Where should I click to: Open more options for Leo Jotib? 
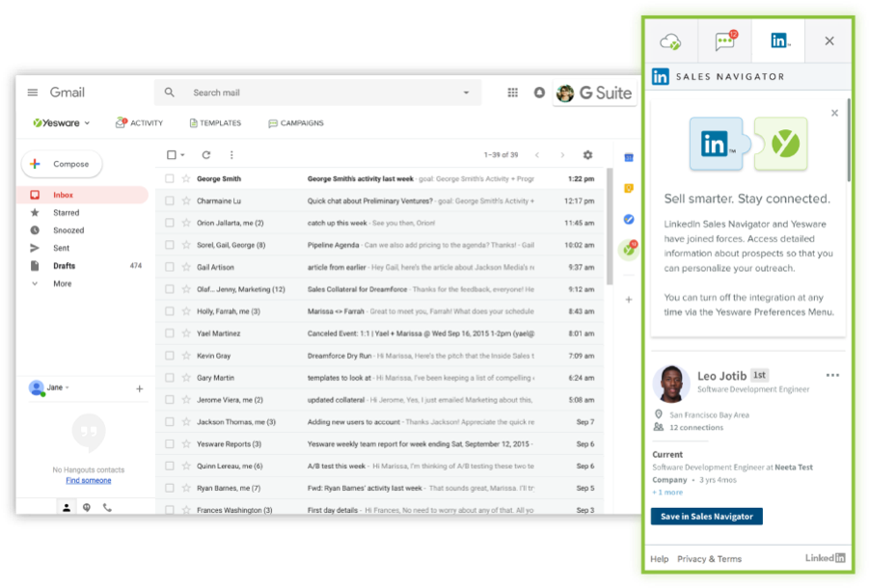tap(832, 375)
